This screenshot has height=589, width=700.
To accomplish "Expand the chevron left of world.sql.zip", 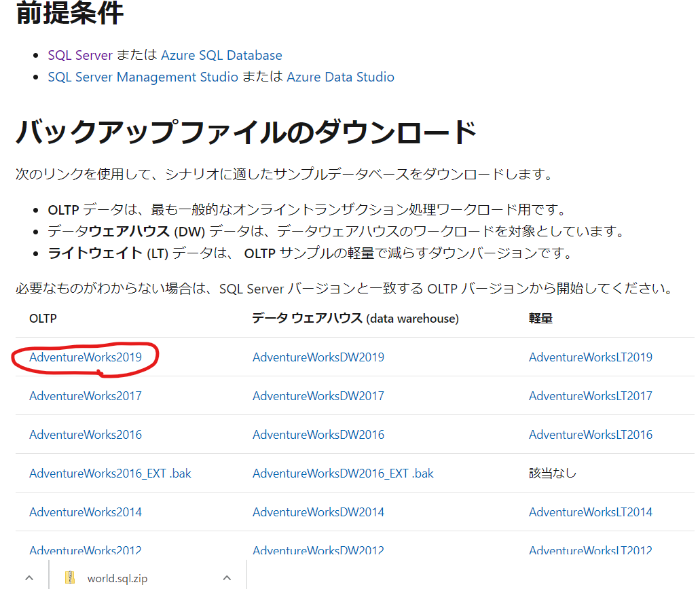I will (x=29, y=578).
